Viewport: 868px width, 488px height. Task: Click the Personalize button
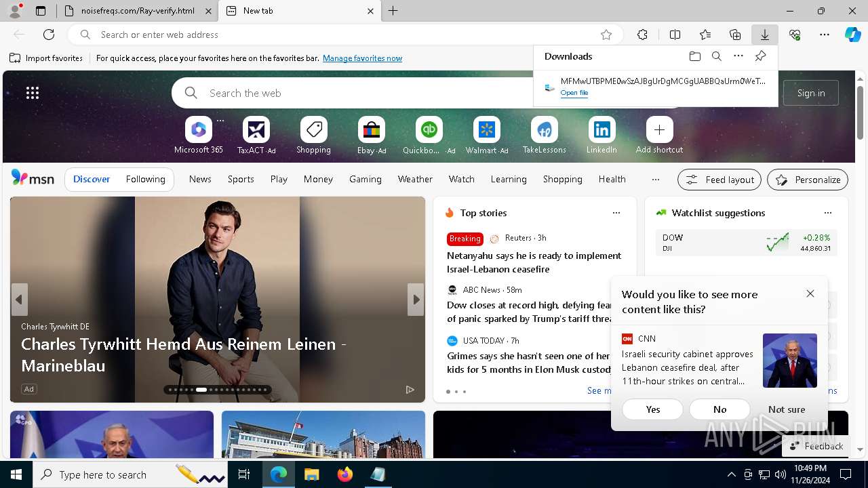tap(808, 180)
